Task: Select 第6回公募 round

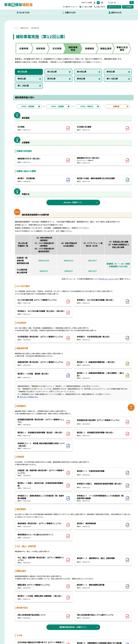Action: pos(88,79)
